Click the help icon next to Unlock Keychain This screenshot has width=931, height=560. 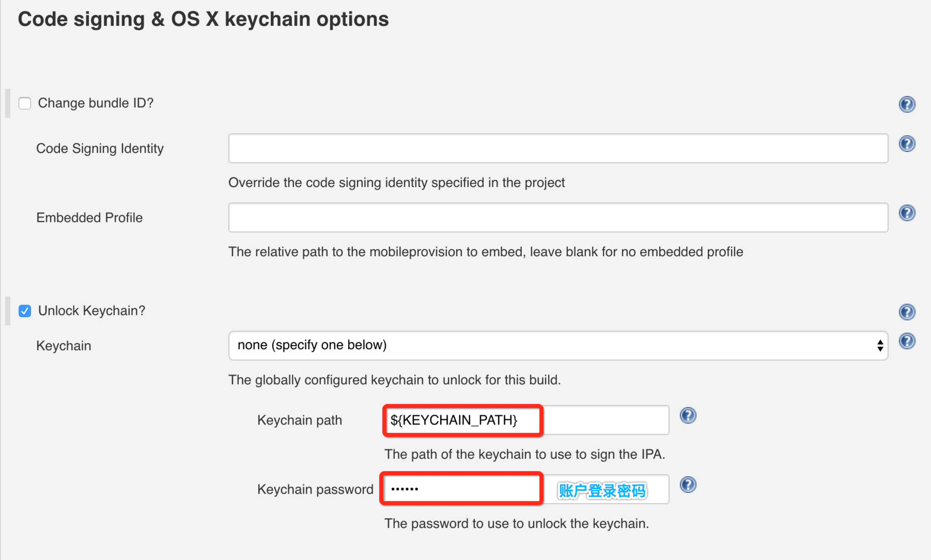click(907, 312)
